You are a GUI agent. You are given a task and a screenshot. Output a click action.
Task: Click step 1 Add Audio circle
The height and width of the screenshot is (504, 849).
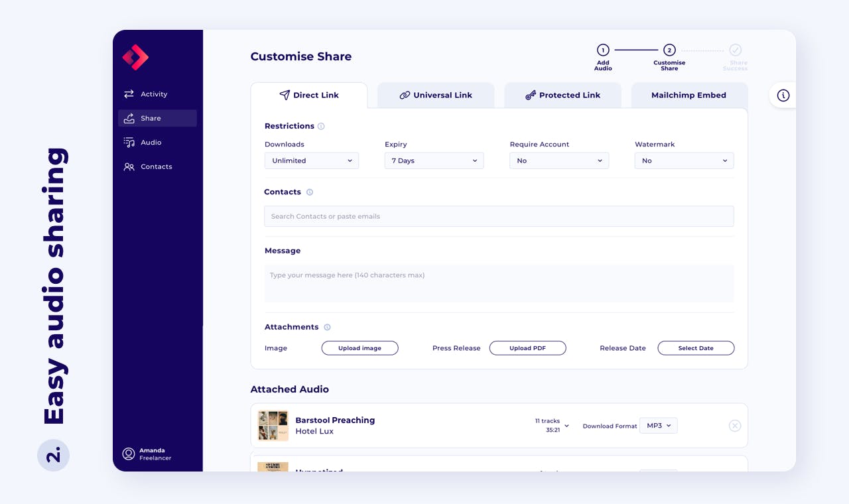[x=603, y=50]
